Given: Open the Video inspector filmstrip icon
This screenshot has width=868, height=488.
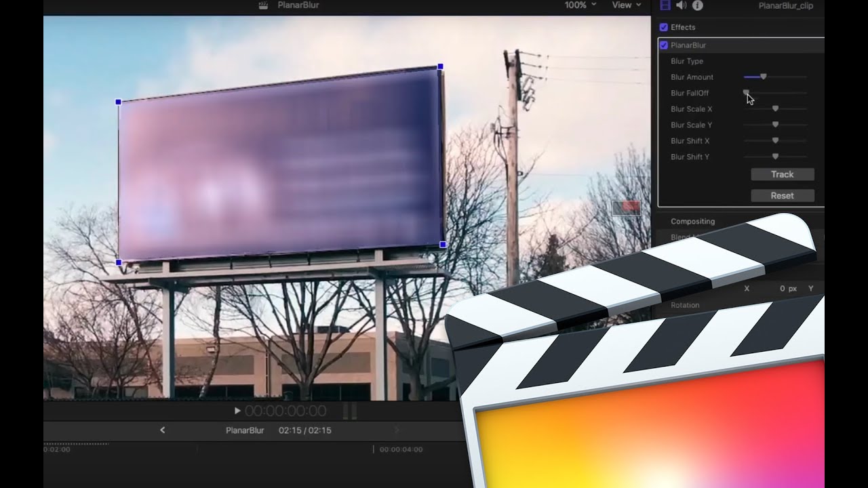Looking at the screenshot, I should tap(665, 5).
